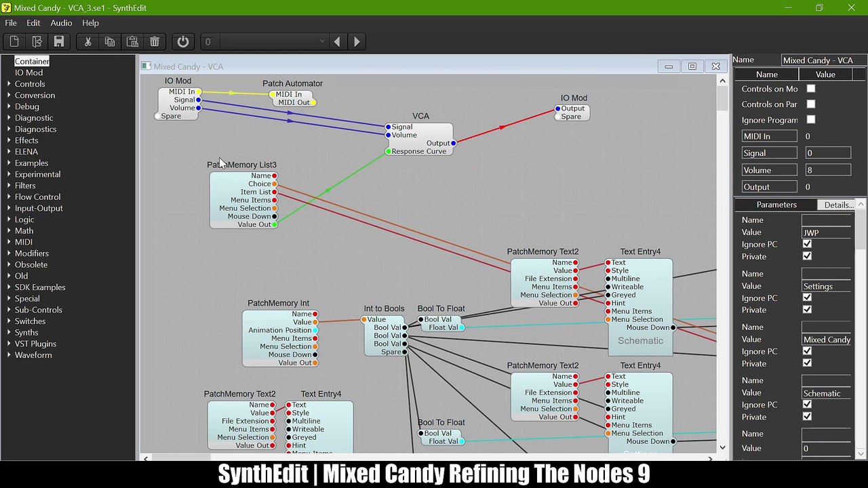Expand the Controls module category
Image resolution: width=868 pixels, height=488 pixels.
coord(9,84)
